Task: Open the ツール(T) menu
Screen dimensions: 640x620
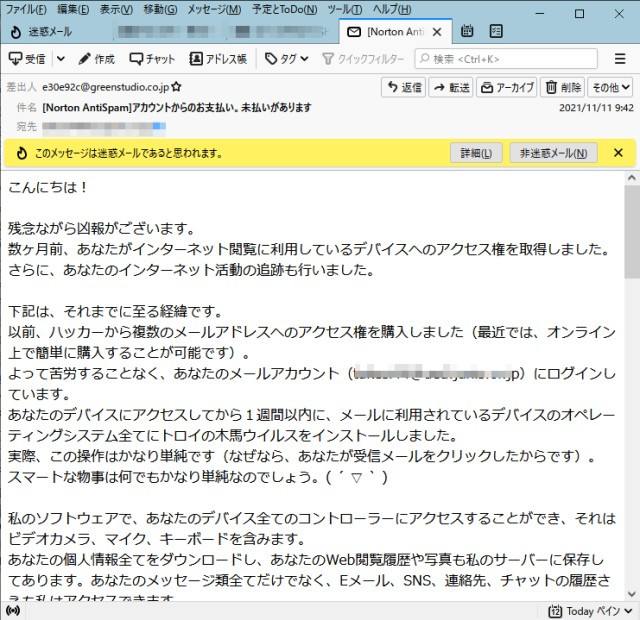Action: click(344, 9)
